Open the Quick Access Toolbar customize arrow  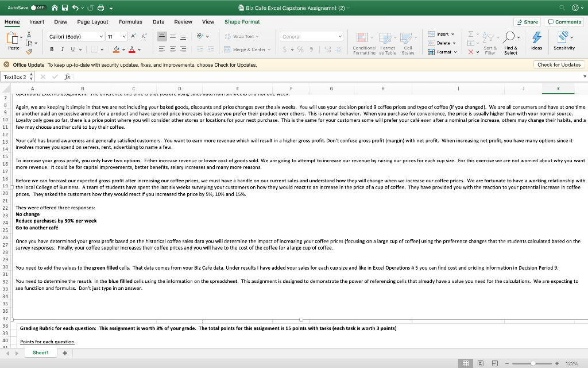pos(111,8)
